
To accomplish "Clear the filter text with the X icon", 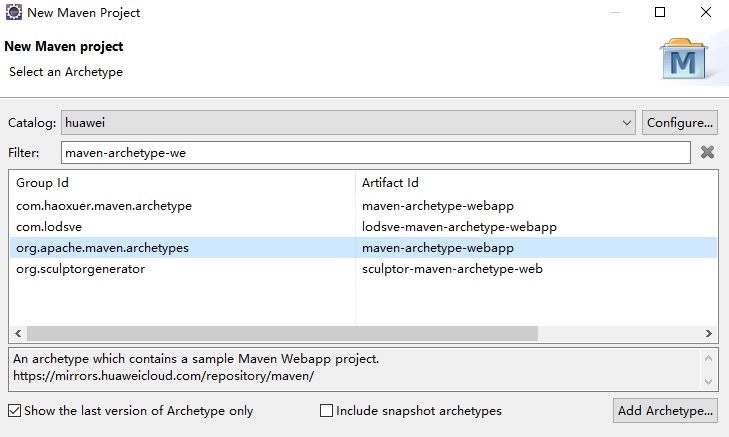I will click(x=707, y=153).
